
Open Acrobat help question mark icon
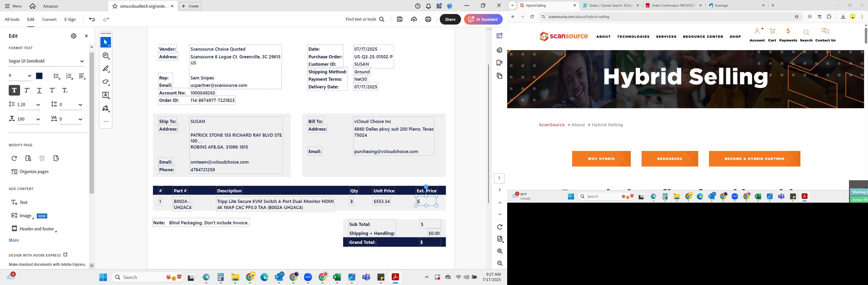point(418,6)
